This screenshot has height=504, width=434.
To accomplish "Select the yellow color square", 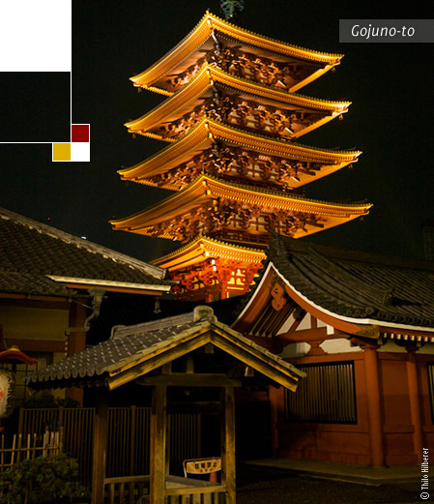I will [x=62, y=152].
